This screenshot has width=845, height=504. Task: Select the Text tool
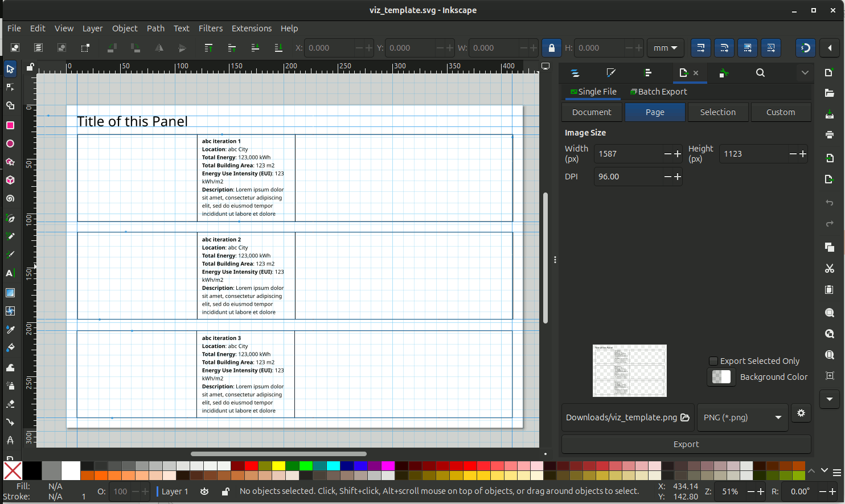tap(10, 273)
